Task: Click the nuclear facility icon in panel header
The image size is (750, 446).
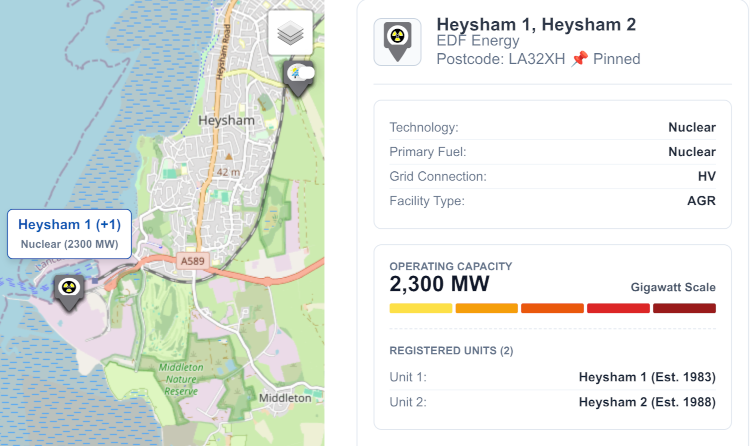Action: pos(397,42)
